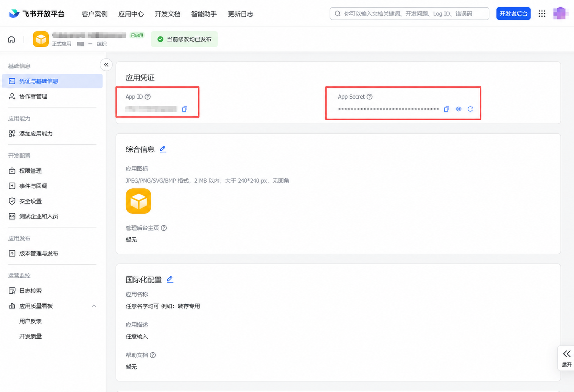Open 用户反馈 sub-item

(31, 321)
